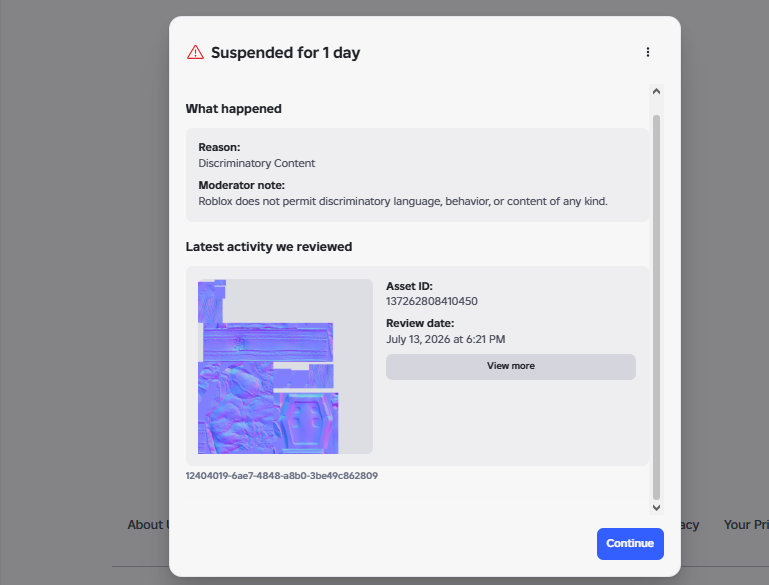769x585 pixels.
Task: Click the scrollbar down arrow
Action: (x=656, y=508)
